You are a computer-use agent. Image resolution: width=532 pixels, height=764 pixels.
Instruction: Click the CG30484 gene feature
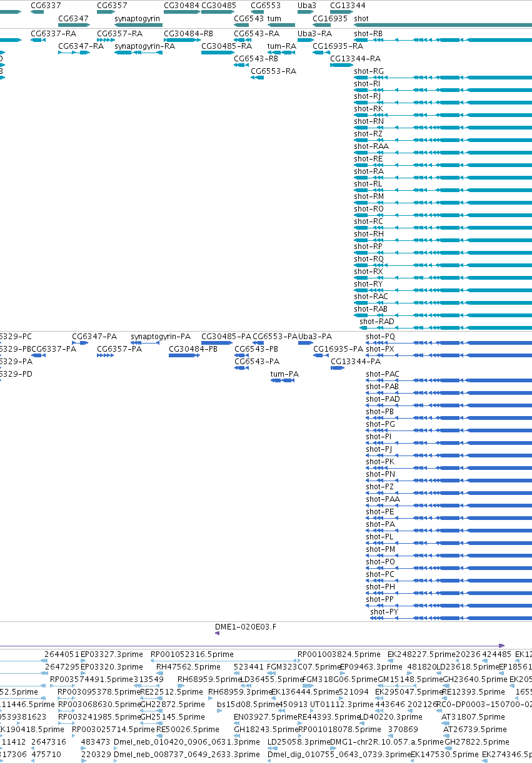(x=181, y=12)
